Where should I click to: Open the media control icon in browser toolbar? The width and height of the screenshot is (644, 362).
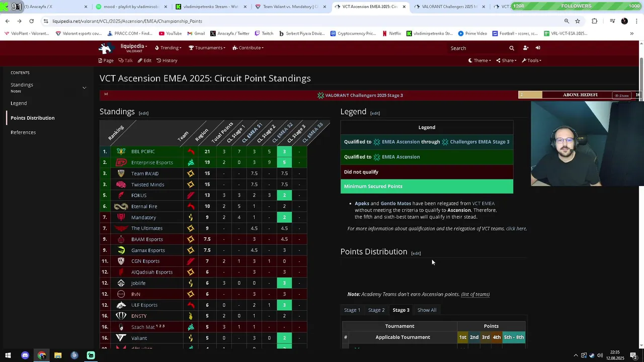click(612, 21)
